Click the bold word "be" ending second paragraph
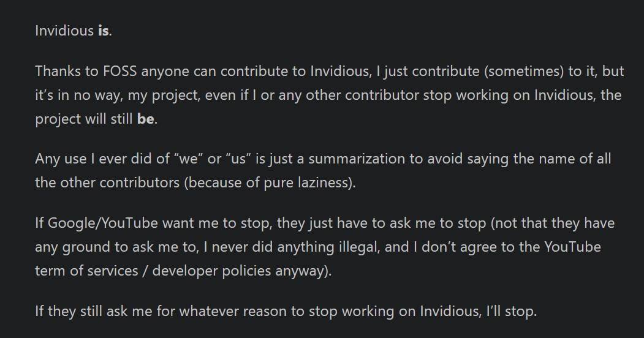 146,119
